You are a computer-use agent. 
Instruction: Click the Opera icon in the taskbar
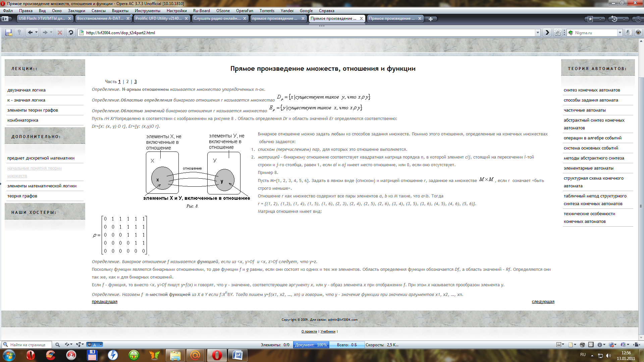(x=217, y=355)
